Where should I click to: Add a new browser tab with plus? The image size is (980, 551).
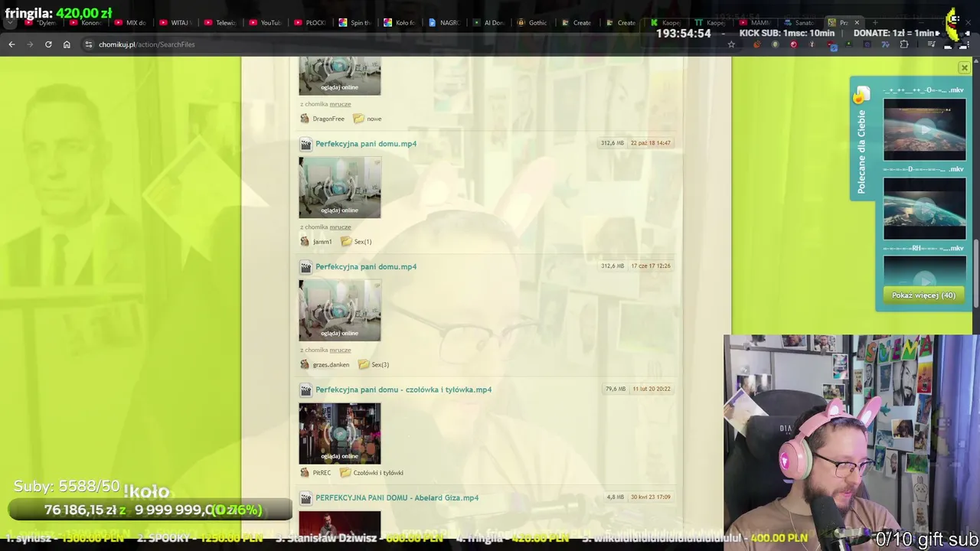coord(874,23)
